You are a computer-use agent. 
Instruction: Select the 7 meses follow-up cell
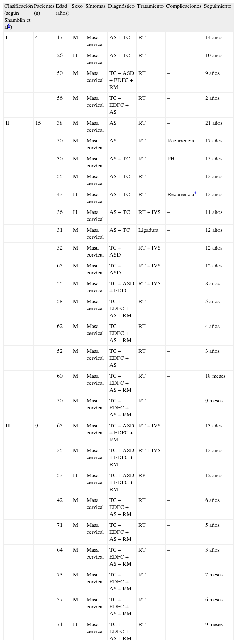click(214, 575)
